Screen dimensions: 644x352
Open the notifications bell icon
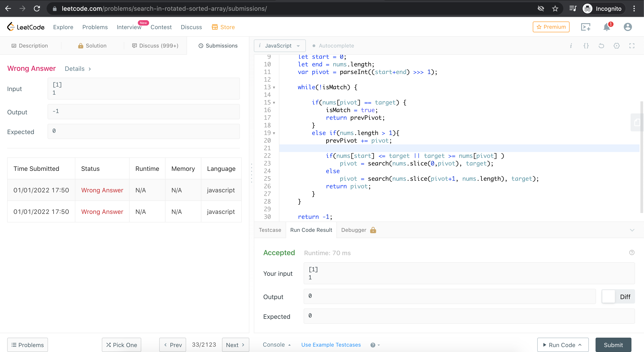(x=607, y=27)
